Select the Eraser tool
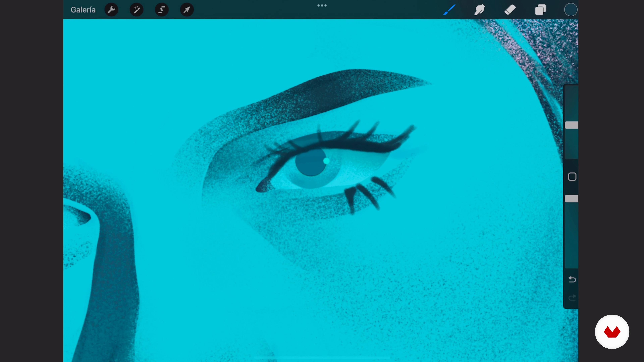Image resolution: width=644 pixels, height=362 pixels. click(x=510, y=10)
